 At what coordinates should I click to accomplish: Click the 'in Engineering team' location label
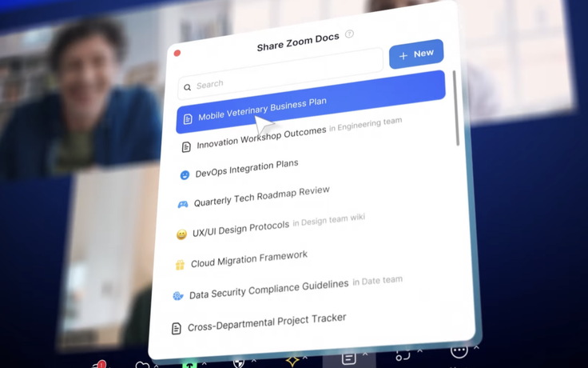[366, 125]
